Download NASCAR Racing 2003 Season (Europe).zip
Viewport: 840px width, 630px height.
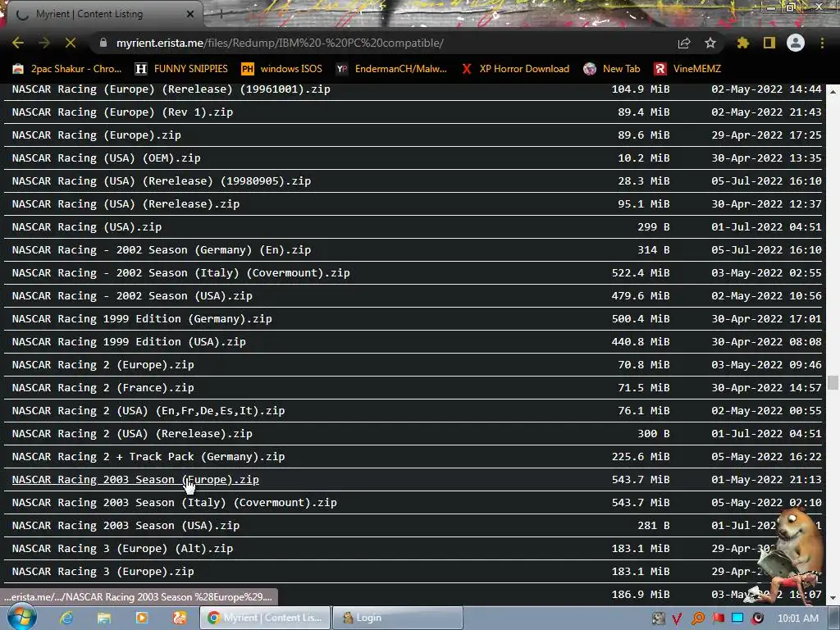[x=135, y=480]
